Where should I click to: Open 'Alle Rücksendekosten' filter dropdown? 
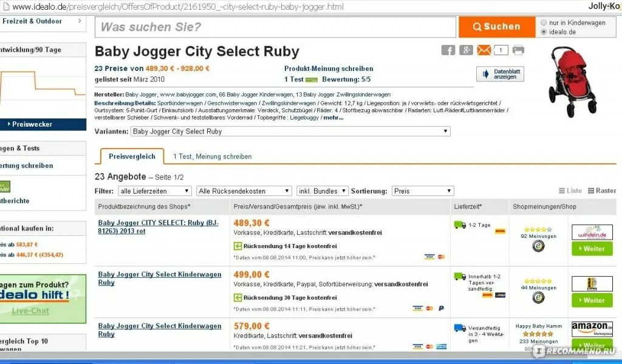point(244,191)
